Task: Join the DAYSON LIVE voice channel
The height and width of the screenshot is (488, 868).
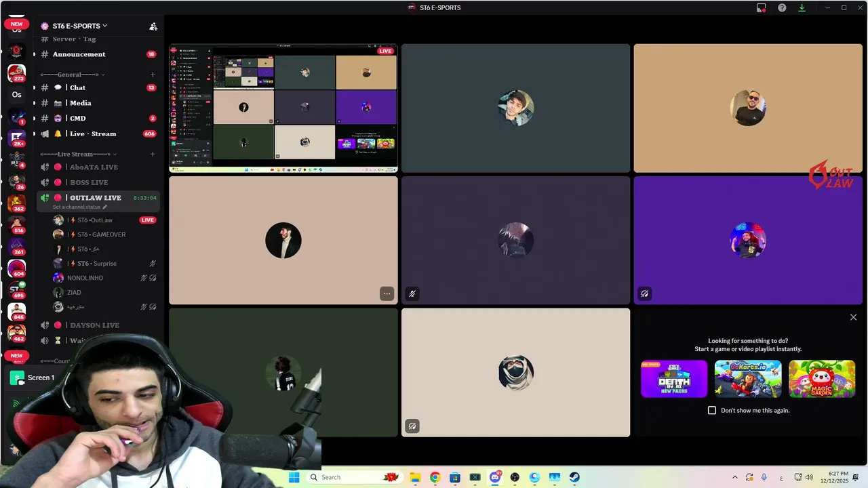Action: point(98,325)
